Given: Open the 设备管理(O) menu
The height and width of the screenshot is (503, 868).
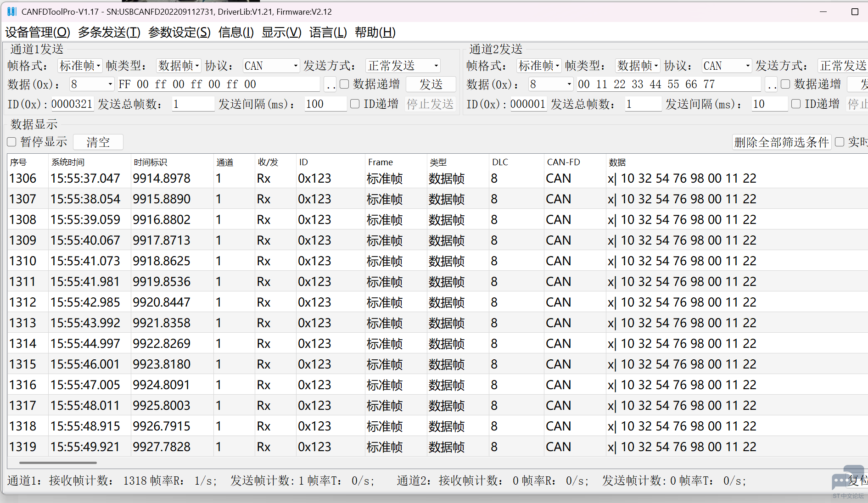Looking at the screenshot, I should (38, 32).
